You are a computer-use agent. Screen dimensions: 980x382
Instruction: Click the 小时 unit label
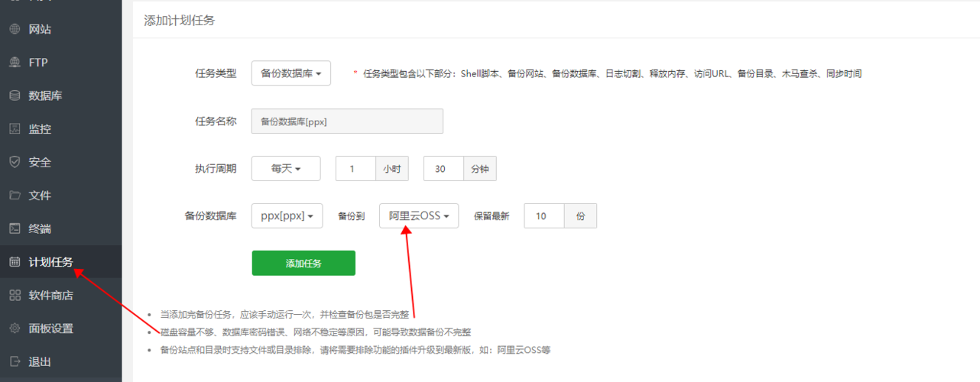click(x=392, y=169)
